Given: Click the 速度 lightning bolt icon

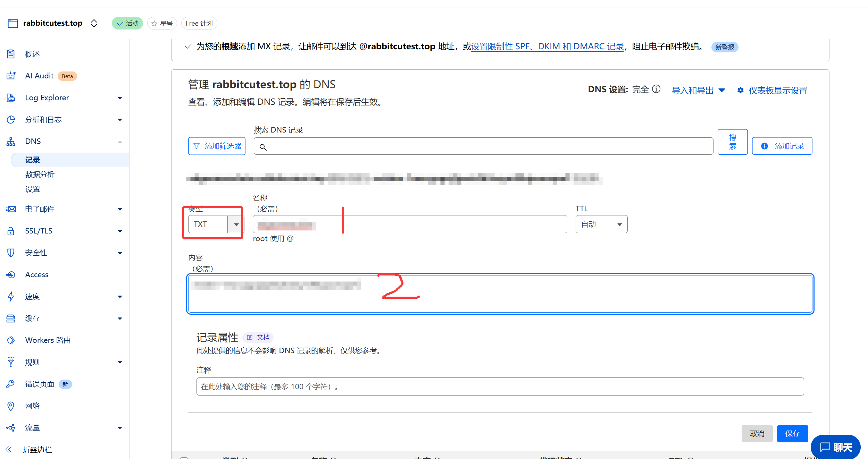Looking at the screenshot, I should pos(11,297).
